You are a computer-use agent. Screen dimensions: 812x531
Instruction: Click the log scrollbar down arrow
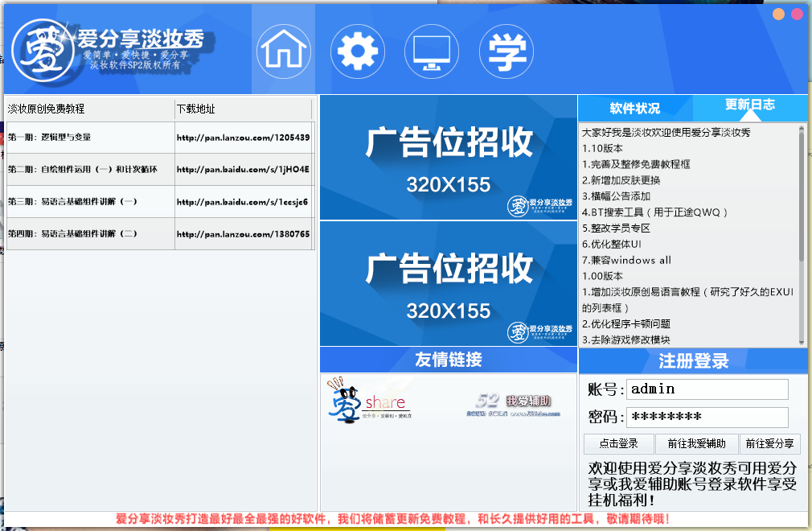802,343
